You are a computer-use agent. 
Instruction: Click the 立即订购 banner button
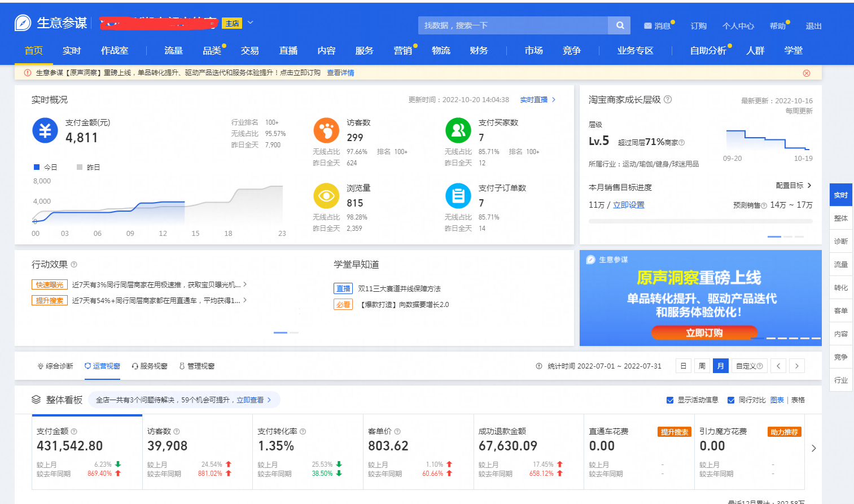[x=704, y=333]
